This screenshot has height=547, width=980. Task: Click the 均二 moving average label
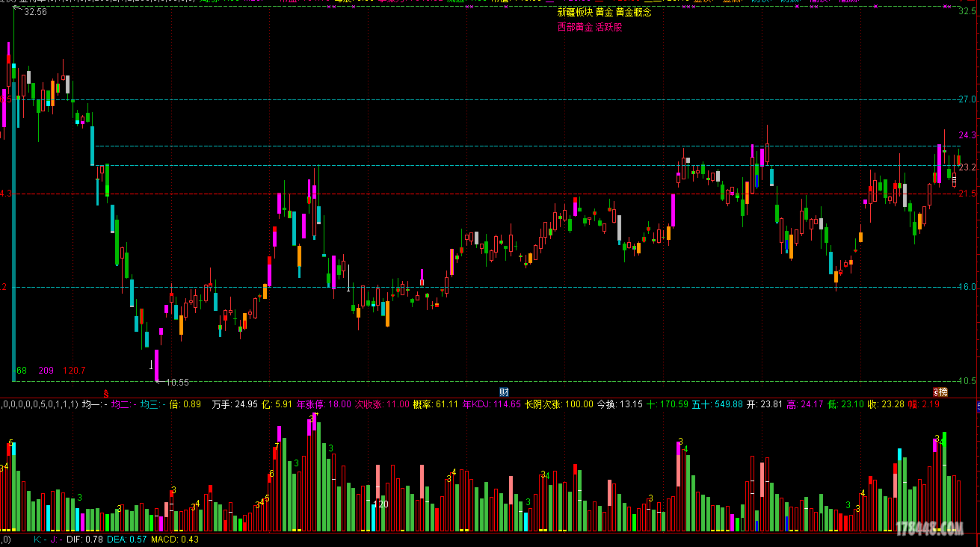(x=123, y=404)
